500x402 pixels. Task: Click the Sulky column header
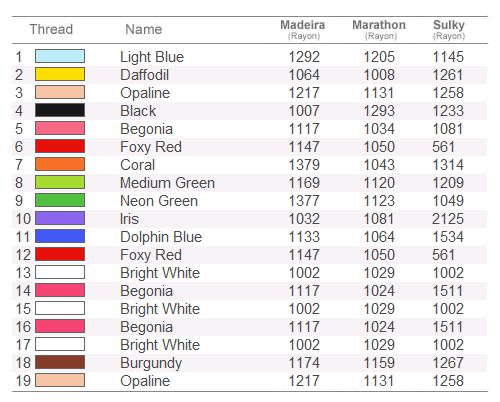[449, 29]
